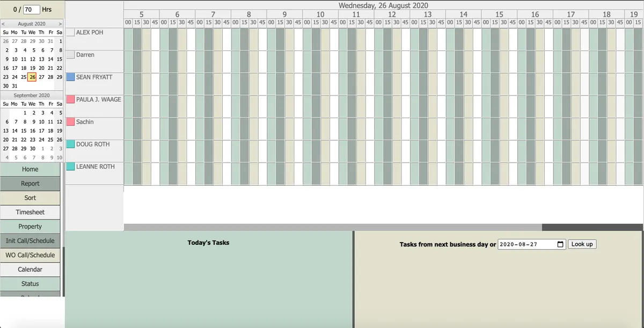Select employee Darren
The width and height of the screenshot is (644, 328).
[x=85, y=55]
